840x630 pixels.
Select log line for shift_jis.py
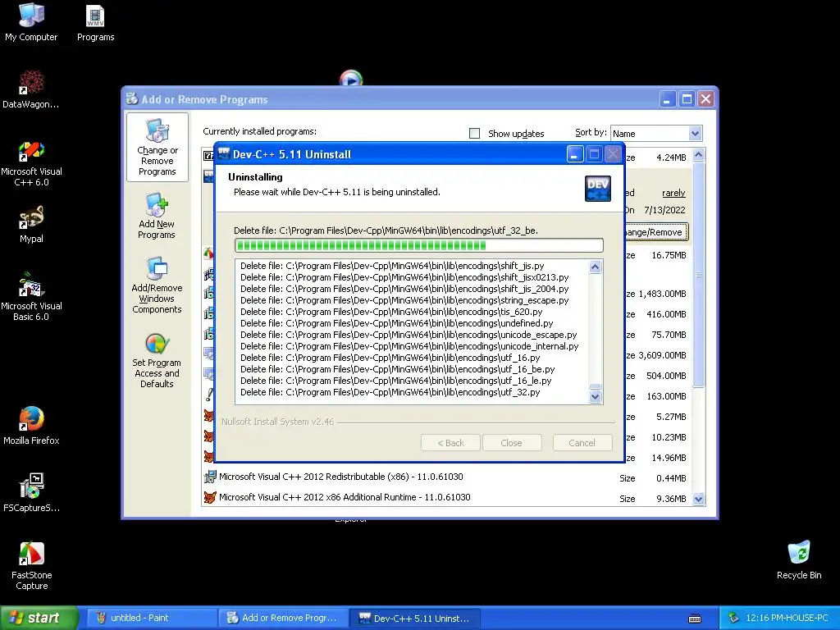[392, 266]
